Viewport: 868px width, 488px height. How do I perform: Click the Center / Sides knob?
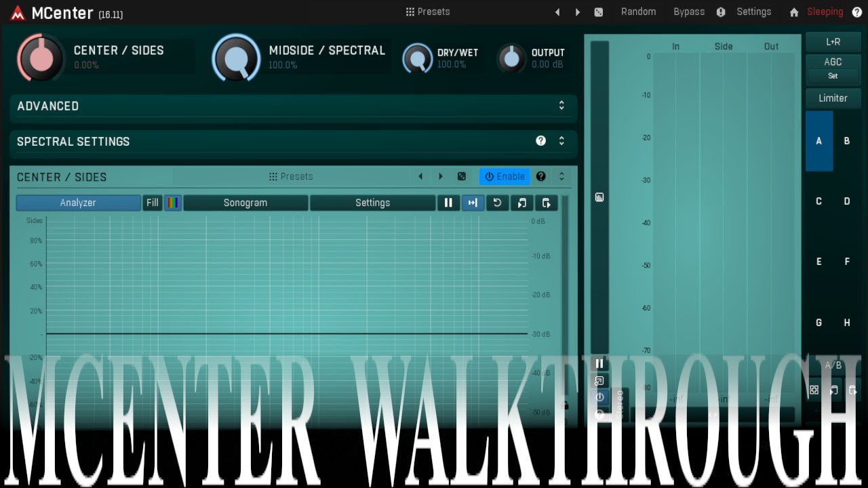click(41, 58)
